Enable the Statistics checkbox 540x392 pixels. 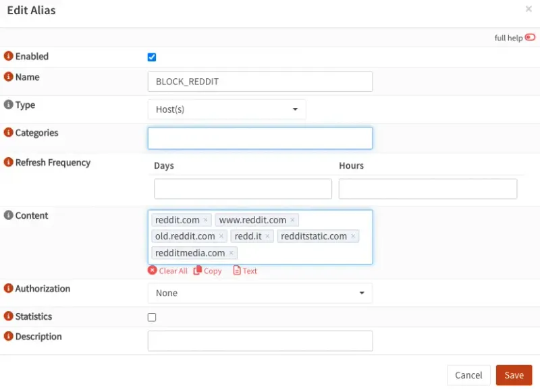click(x=151, y=317)
